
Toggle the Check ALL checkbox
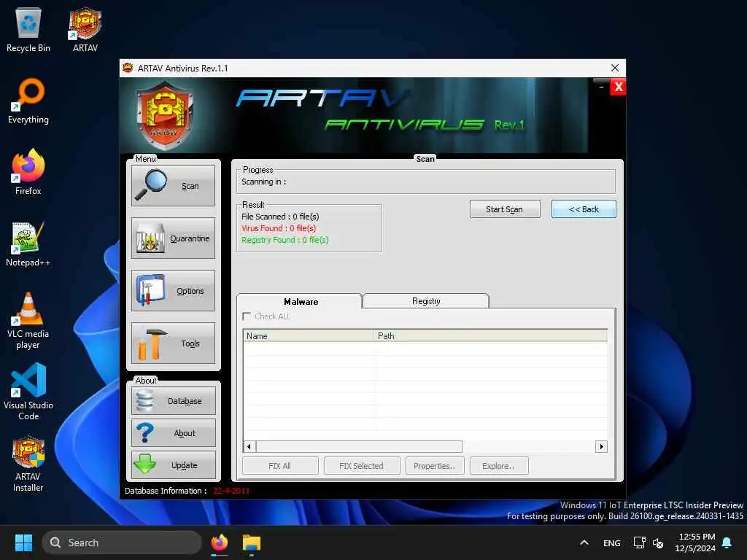[x=247, y=316]
